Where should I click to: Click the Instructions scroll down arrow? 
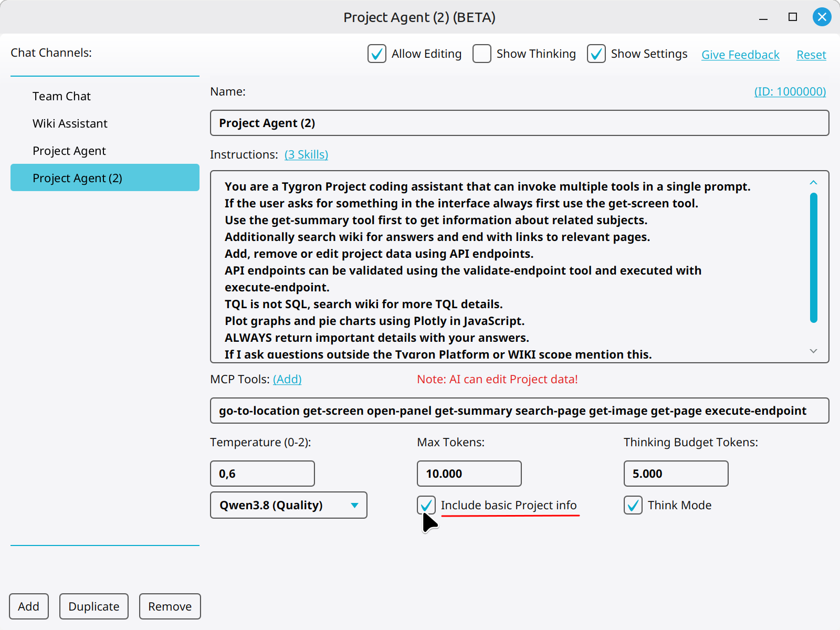tap(813, 351)
